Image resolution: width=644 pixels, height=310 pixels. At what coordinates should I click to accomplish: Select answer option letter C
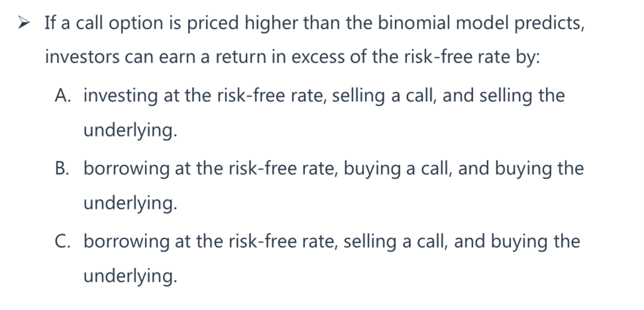(64, 242)
